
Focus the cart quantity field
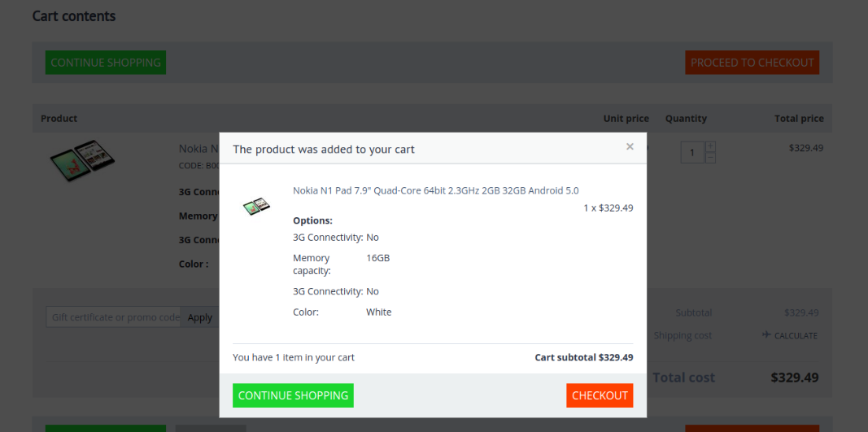click(x=692, y=152)
